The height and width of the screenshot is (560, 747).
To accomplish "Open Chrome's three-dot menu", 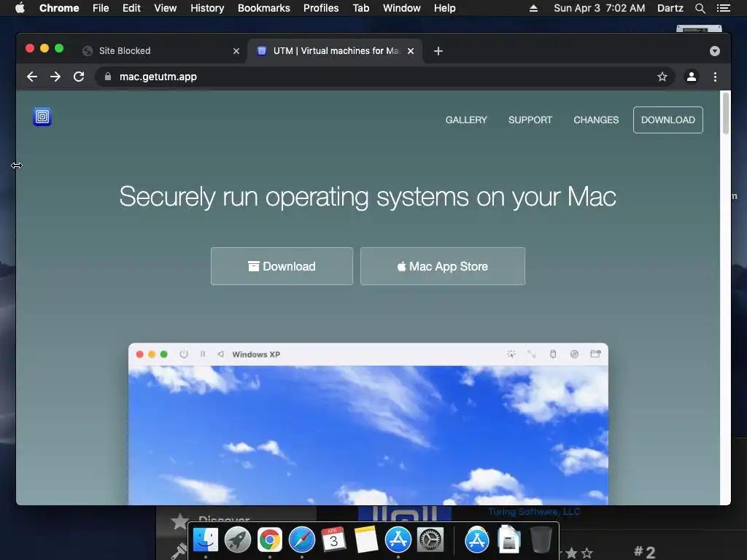I will (715, 77).
